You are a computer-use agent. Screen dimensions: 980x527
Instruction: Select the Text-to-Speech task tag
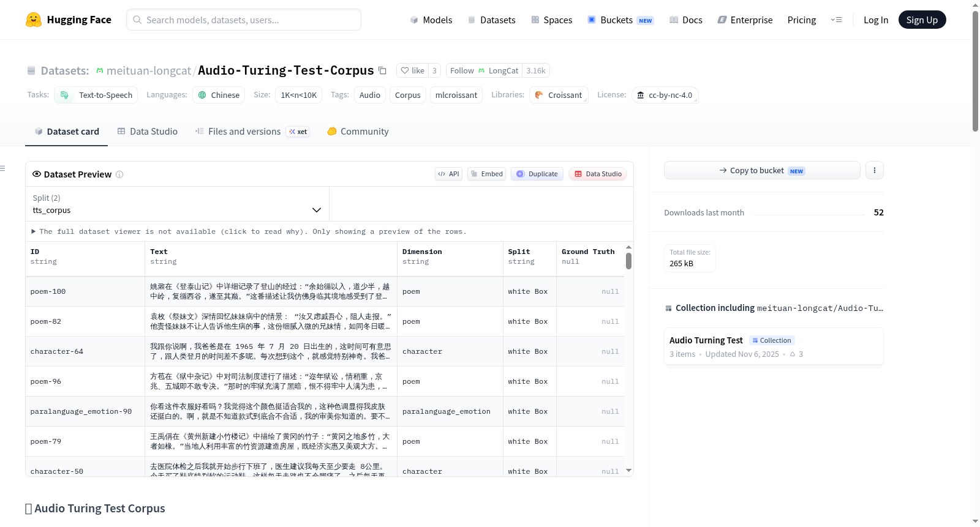[x=96, y=95]
